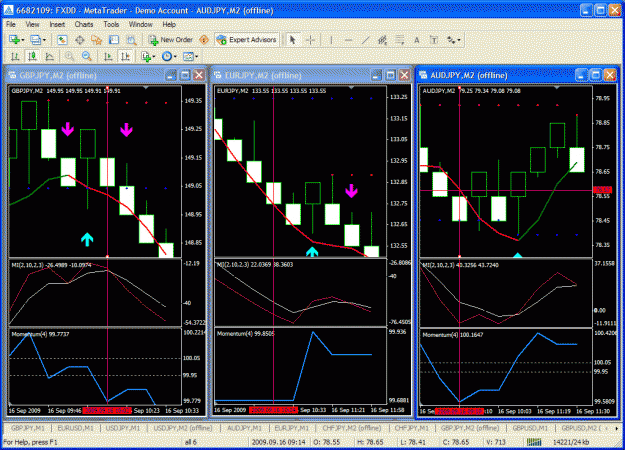Expand the Arrows objects dropdown arrow
Screen dimensions: 625x450
[x=459, y=40]
